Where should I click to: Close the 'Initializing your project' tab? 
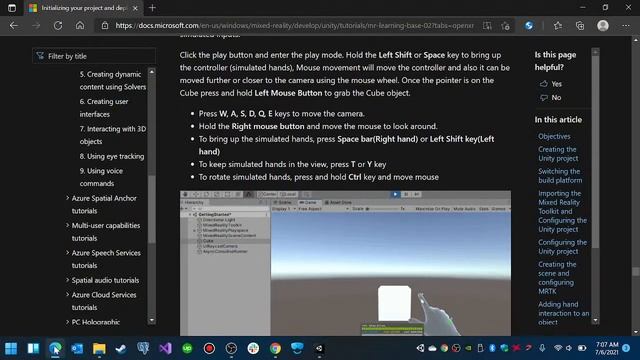(135, 8)
